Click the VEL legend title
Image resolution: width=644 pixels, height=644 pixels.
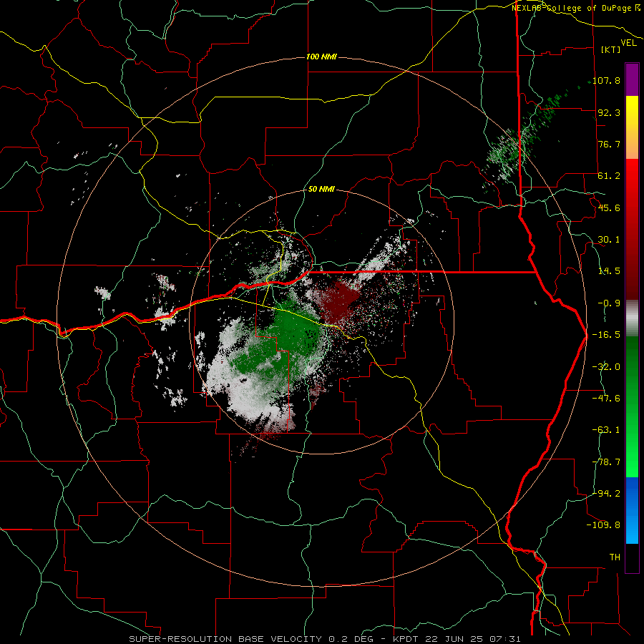coord(629,43)
